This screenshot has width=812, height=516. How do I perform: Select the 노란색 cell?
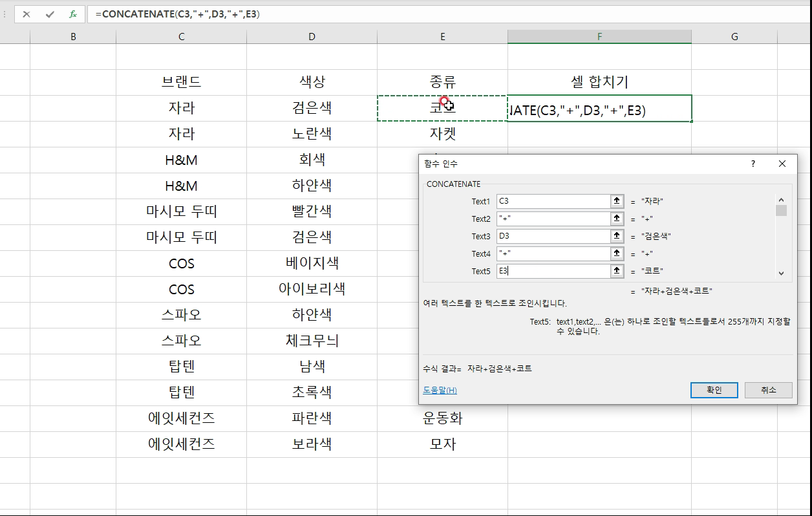point(312,134)
